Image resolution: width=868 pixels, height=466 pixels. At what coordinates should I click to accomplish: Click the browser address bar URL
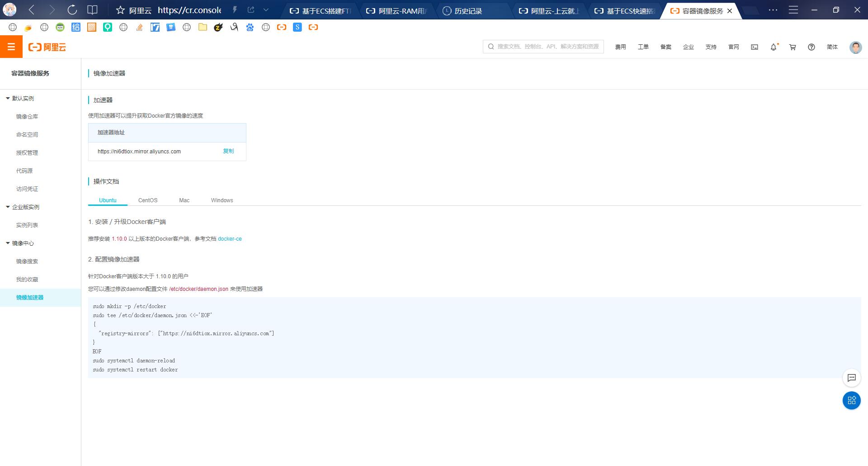point(189,10)
